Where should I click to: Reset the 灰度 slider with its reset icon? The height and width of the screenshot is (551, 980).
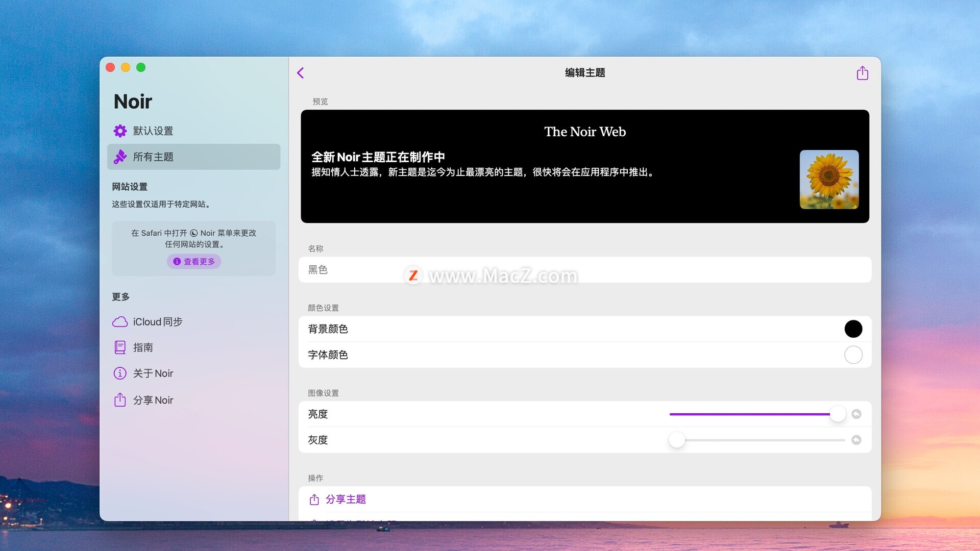point(856,440)
